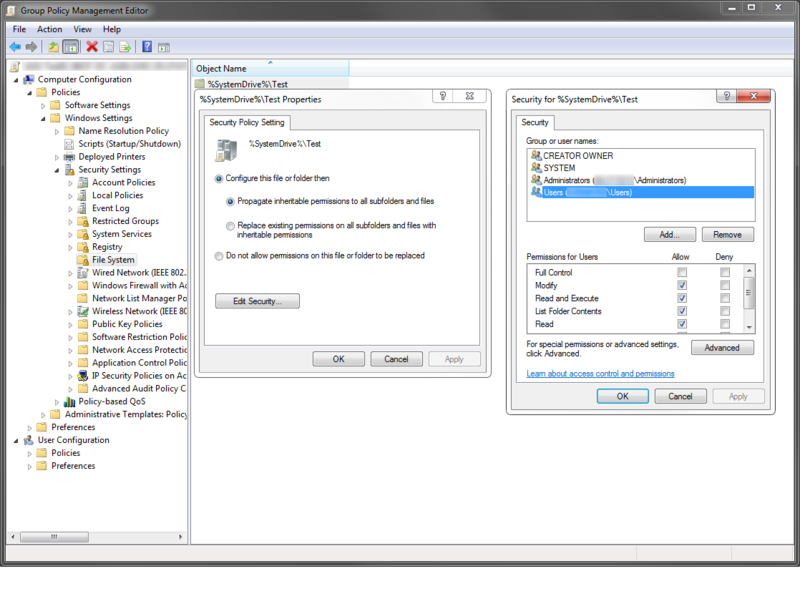Uncheck the Modify Allow checkbox

click(x=682, y=285)
